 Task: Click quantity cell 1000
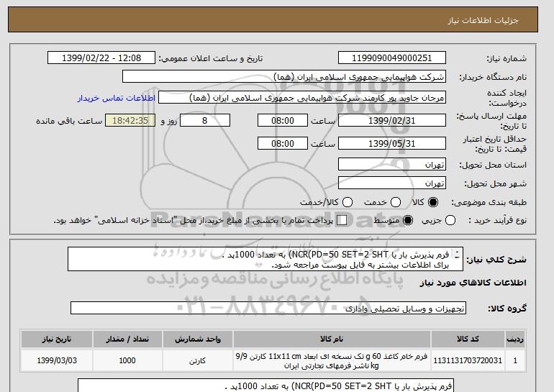tap(127, 360)
